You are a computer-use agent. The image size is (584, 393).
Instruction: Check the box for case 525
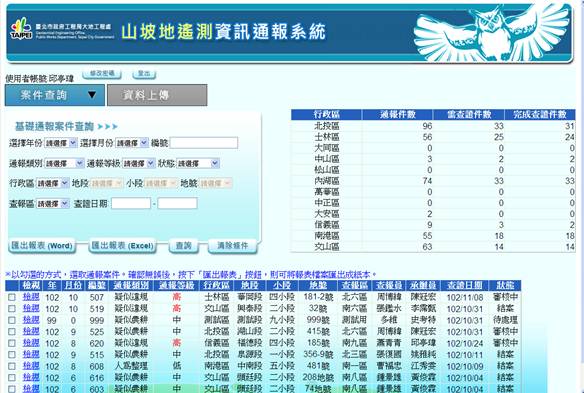coord(12,332)
